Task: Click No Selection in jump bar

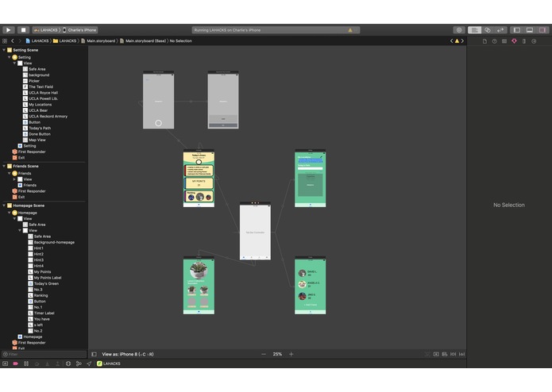Action: (x=180, y=40)
